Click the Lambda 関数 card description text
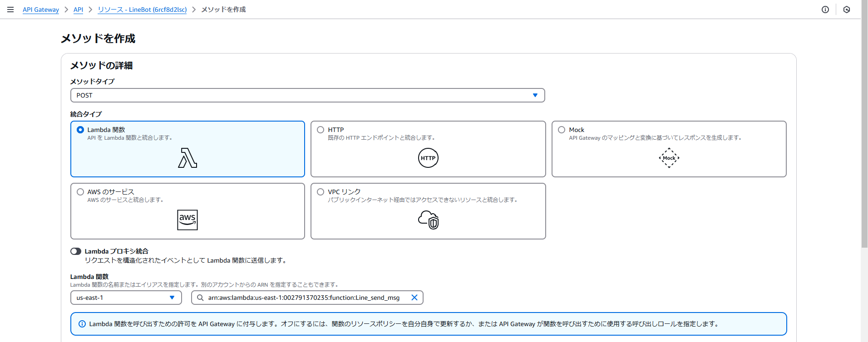This screenshot has height=342, width=868. [130, 138]
